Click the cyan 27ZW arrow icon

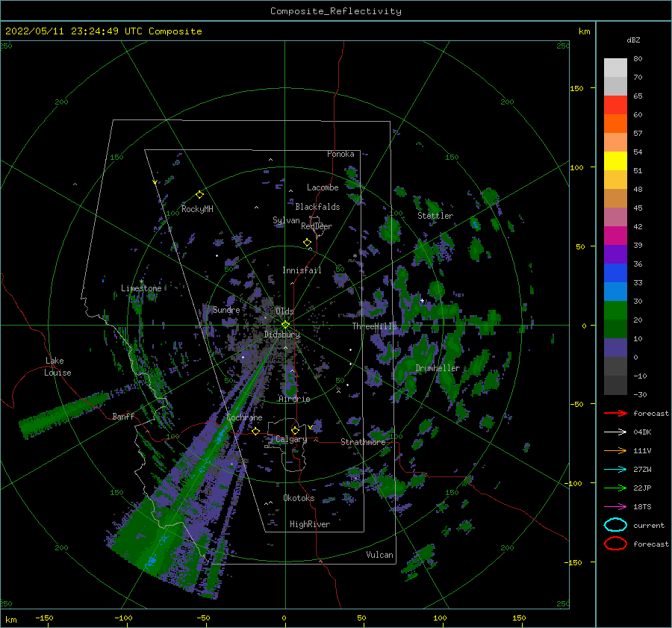(615, 470)
